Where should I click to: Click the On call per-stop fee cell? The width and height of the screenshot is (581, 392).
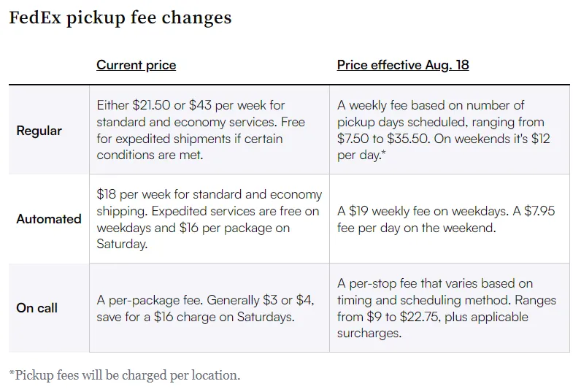pyautogui.click(x=450, y=308)
